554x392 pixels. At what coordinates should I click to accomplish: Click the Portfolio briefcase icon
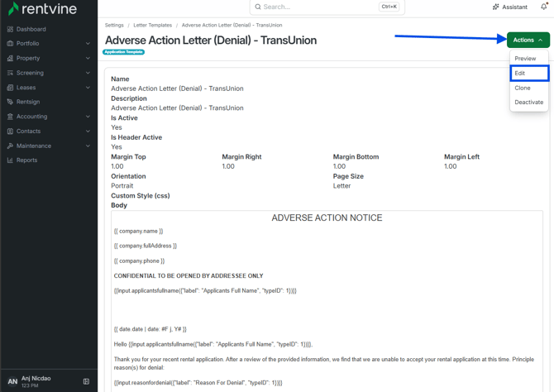(10, 44)
